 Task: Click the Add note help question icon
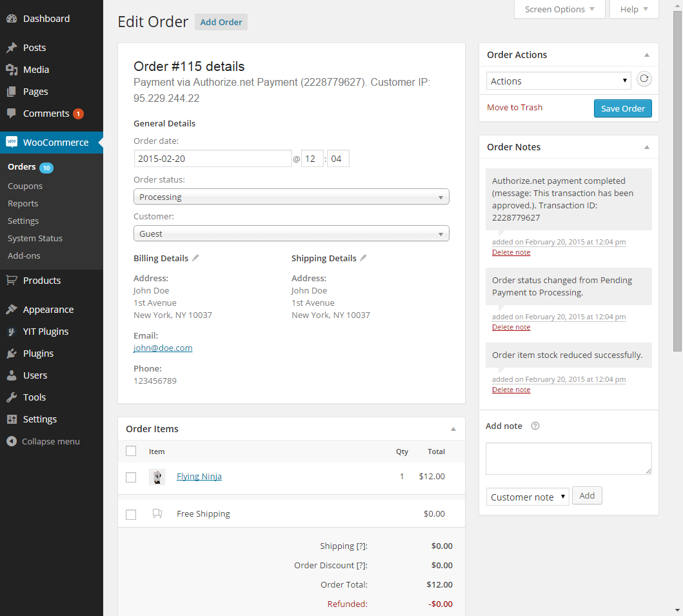click(x=535, y=426)
